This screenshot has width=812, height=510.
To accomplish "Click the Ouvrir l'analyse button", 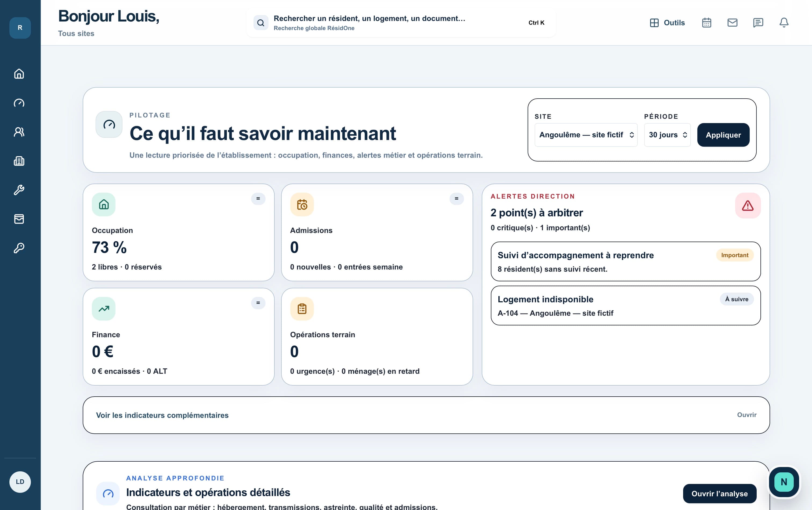I will click(720, 493).
